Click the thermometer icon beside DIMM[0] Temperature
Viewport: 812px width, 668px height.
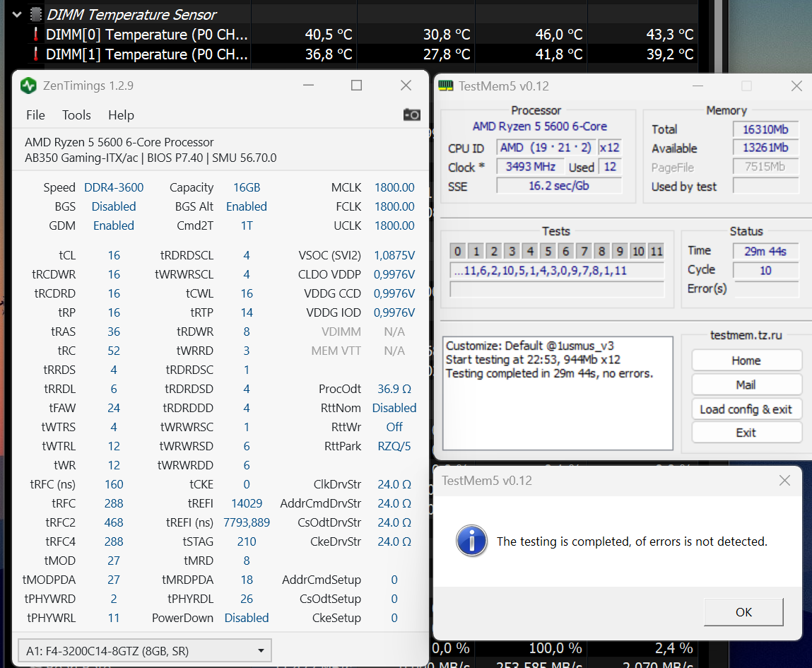35,34
